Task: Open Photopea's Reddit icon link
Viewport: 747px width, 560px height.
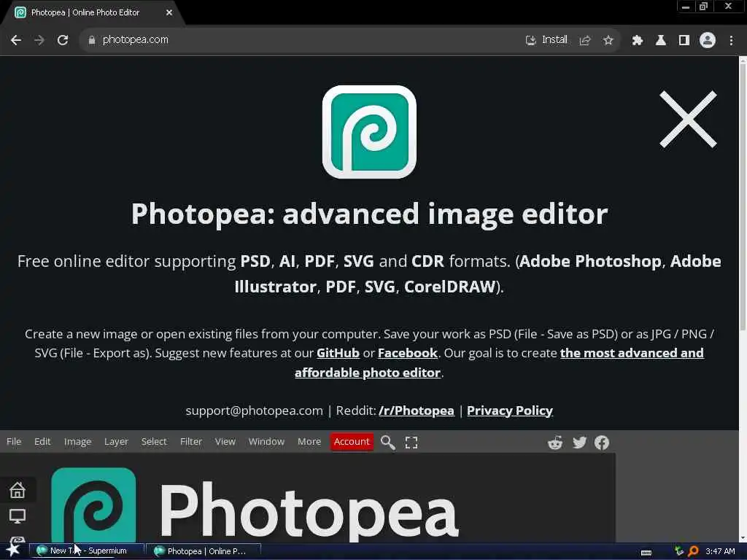Action: click(x=555, y=443)
